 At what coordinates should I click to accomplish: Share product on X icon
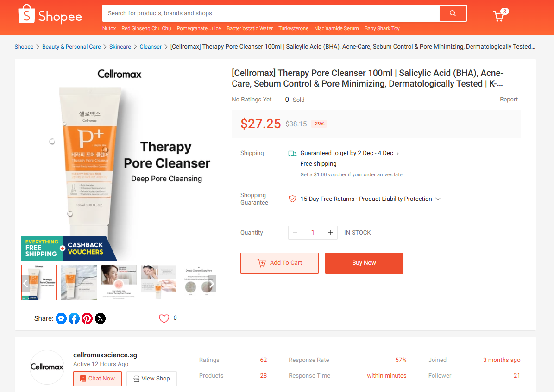coord(101,318)
